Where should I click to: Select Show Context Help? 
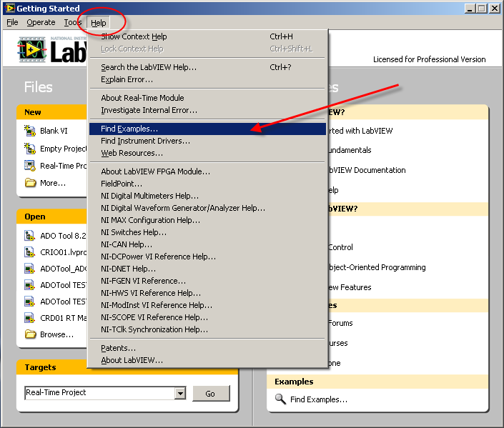pyautogui.click(x=207, y=36)
